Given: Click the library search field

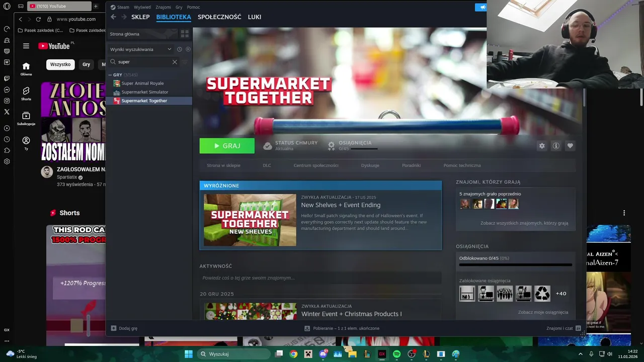Looking at the screenshot, I should pos(144,62).
